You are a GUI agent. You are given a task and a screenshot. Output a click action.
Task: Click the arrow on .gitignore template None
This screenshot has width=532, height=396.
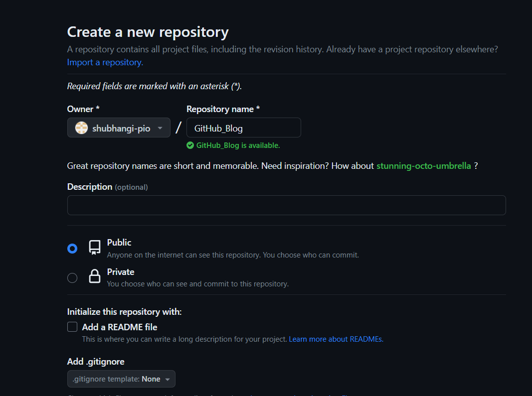(x=168, y=380)
